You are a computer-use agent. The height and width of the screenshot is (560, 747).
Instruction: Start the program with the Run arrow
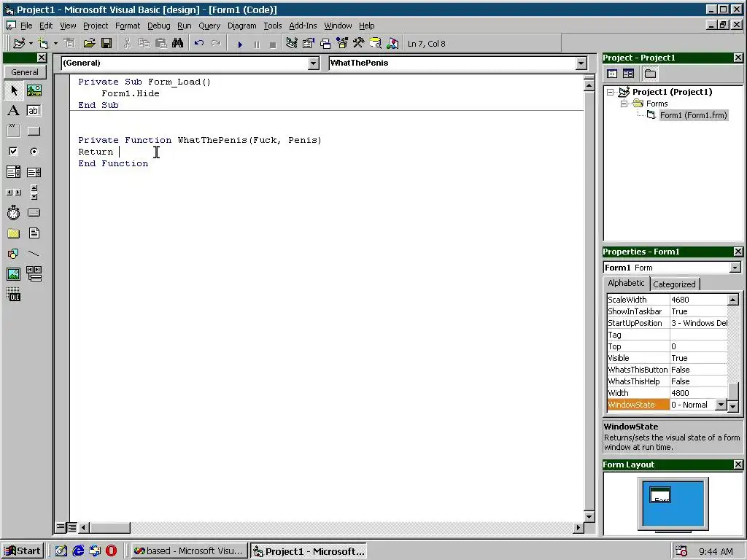(x=240, y=44)
